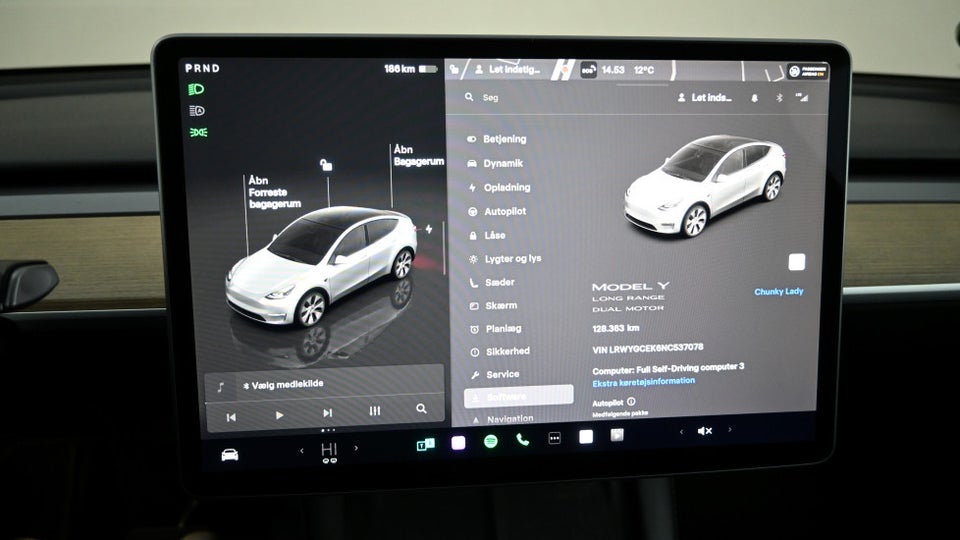
Task: Select the Software menu item
Action: pos(519,396)
